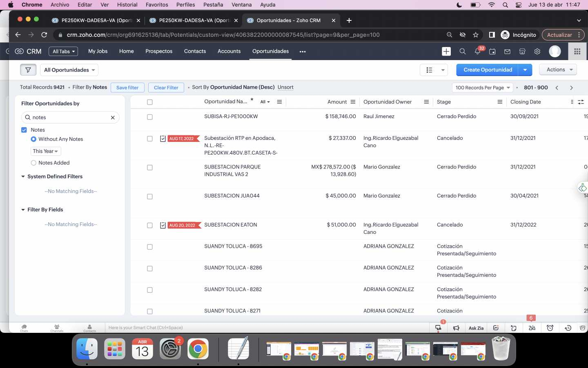588x368 pixels.
Task: Click the CRM search magnifier icon
Action: click(x=462, y=52)
